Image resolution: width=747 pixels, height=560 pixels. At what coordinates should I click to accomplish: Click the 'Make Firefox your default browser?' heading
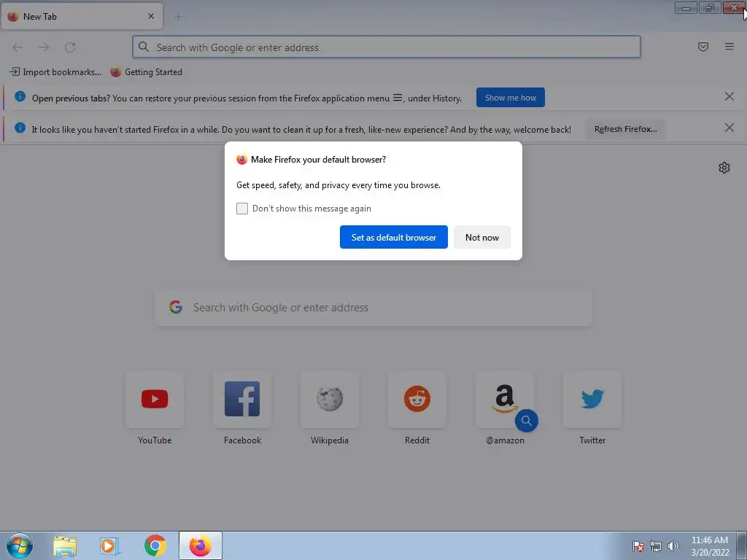[x=318, y=160]
